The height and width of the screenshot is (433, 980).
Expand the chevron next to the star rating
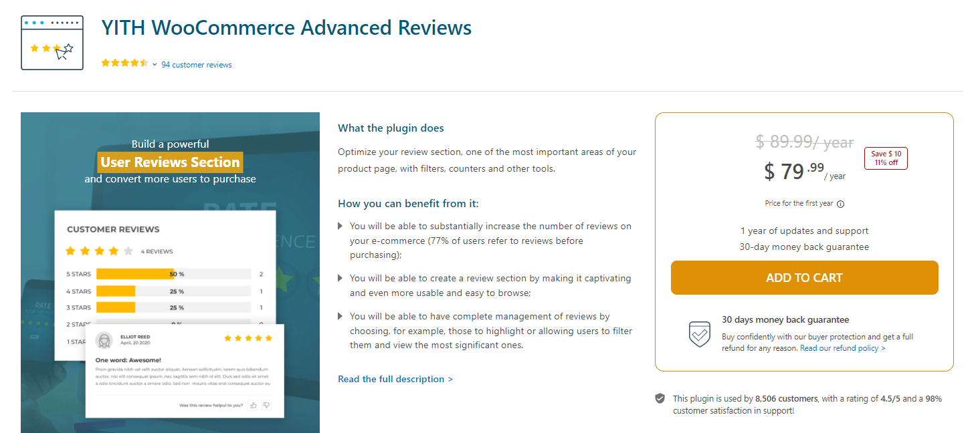[154, 64]
